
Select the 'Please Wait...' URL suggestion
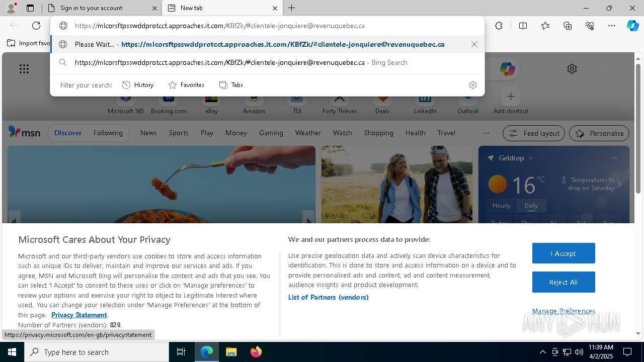(267, 44)
